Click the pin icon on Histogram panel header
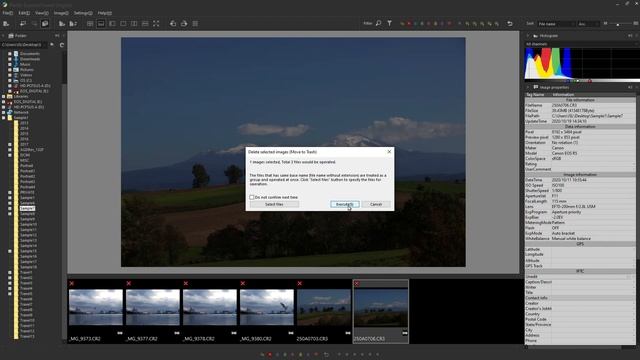The width and height of the screenshot is (640, 360). tap(630, 36)
